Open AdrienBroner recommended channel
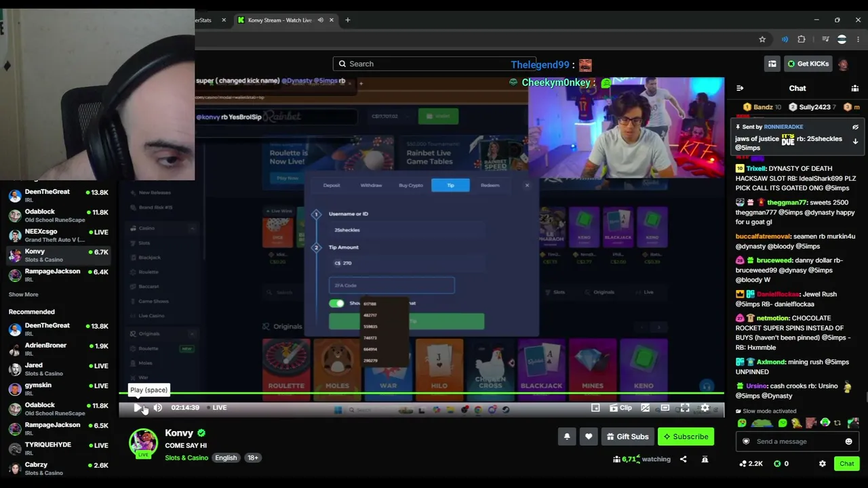868x488 pixels. (x=58, y=349)
